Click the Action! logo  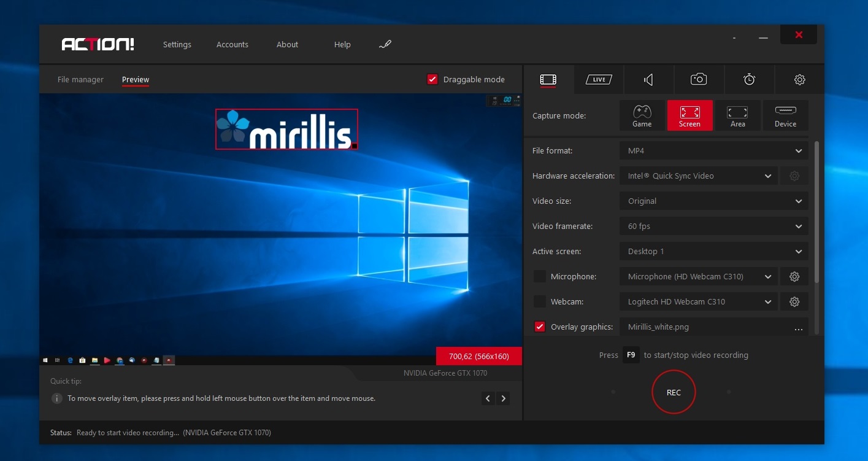pyautogui.click(x=98, y=44)
